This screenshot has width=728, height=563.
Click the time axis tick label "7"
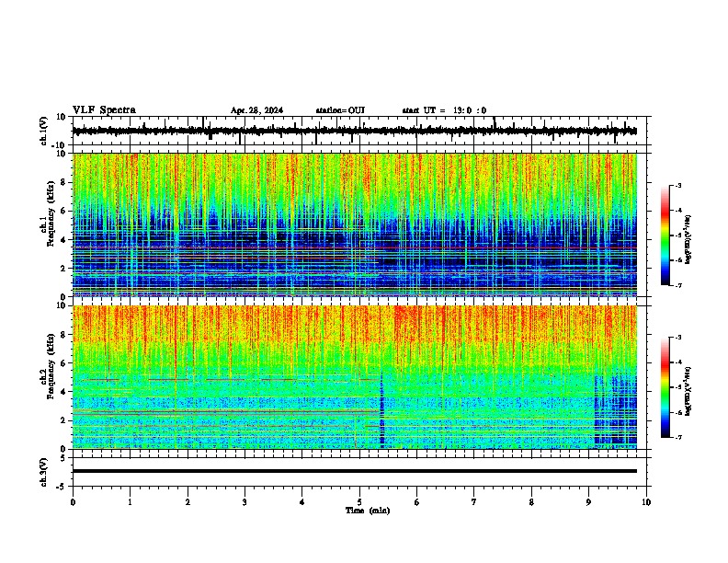[x=474, y=502]
